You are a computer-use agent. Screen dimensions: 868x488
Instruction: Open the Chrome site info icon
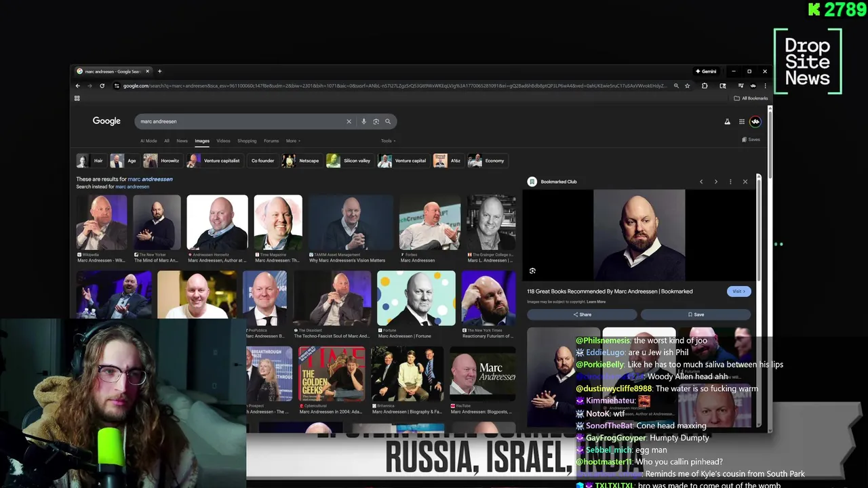tap(117, 86)
